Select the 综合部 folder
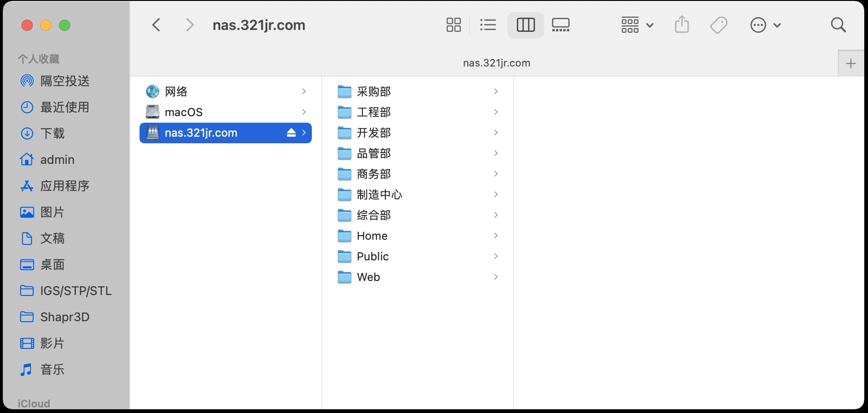This screenshot has width=868, height=413. point(418,215)
